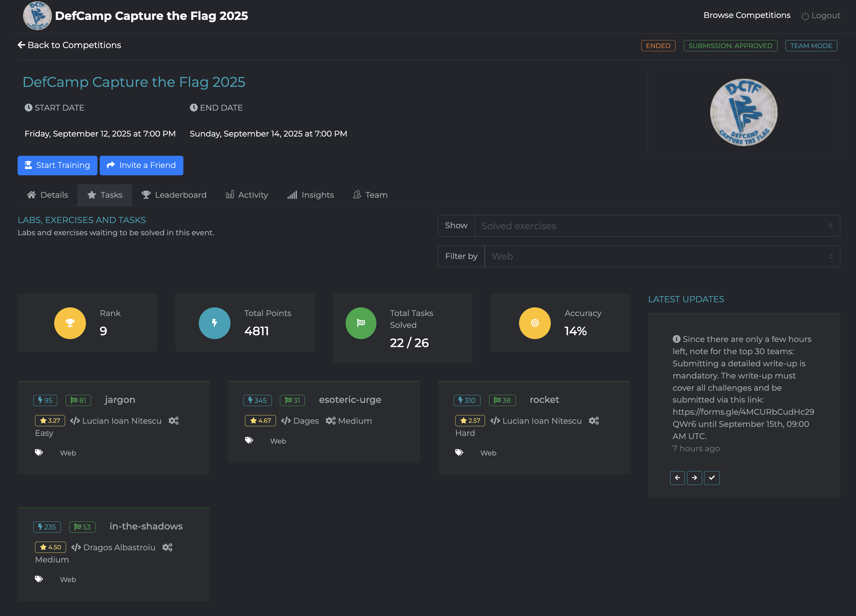
Task: Open the Insights tab
Action: (310, 195)
